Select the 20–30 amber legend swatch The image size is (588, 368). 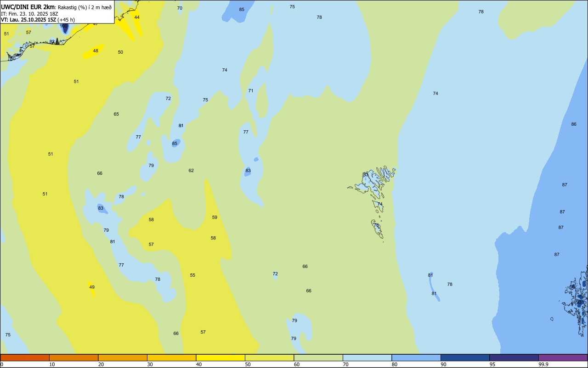pos(123,357)
